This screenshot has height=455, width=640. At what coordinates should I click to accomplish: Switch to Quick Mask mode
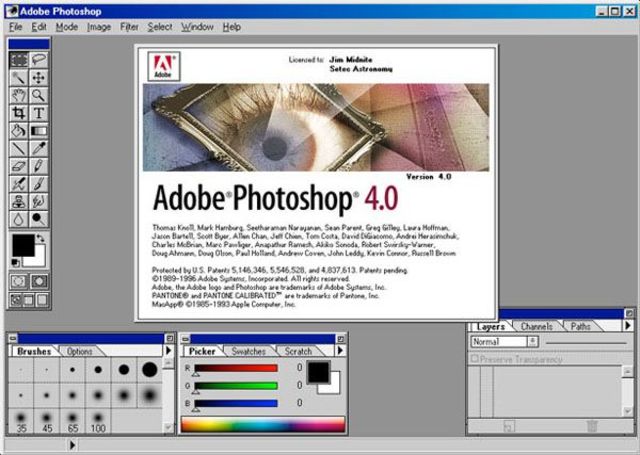(39, 281)
